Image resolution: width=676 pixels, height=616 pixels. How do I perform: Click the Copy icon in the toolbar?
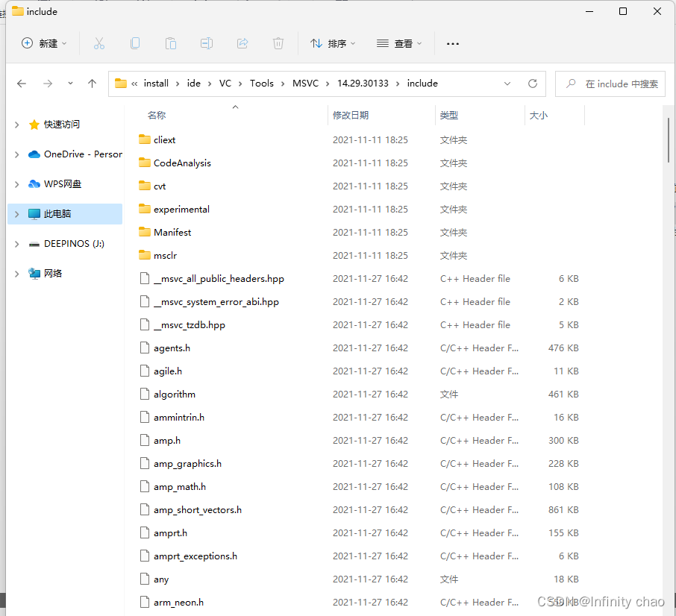135,43
